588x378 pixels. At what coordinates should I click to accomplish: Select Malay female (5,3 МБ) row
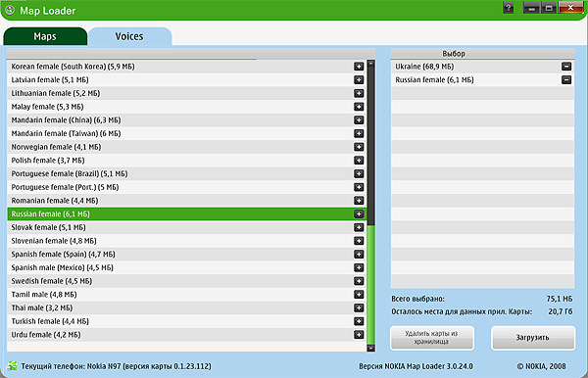186,107
